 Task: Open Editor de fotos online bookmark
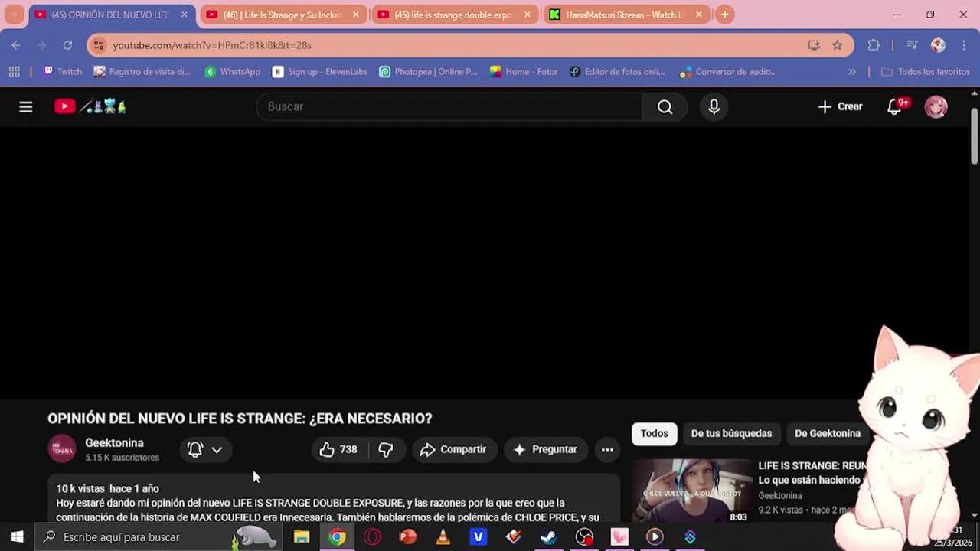tap(617, 71)
